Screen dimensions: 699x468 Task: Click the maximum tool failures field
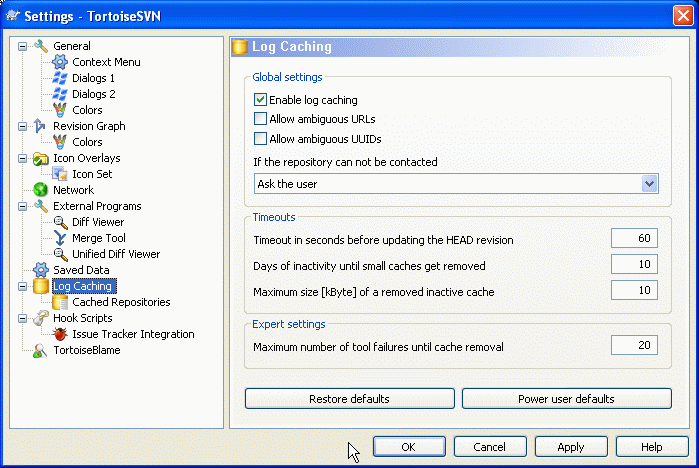pyautogui.click(x=634, y=345)
